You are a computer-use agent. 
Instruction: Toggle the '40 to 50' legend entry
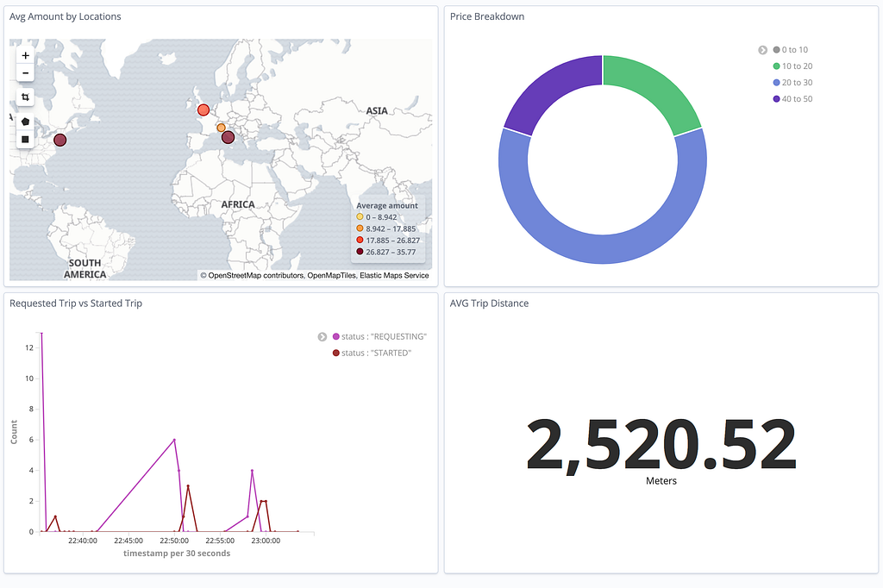(793, 98)
